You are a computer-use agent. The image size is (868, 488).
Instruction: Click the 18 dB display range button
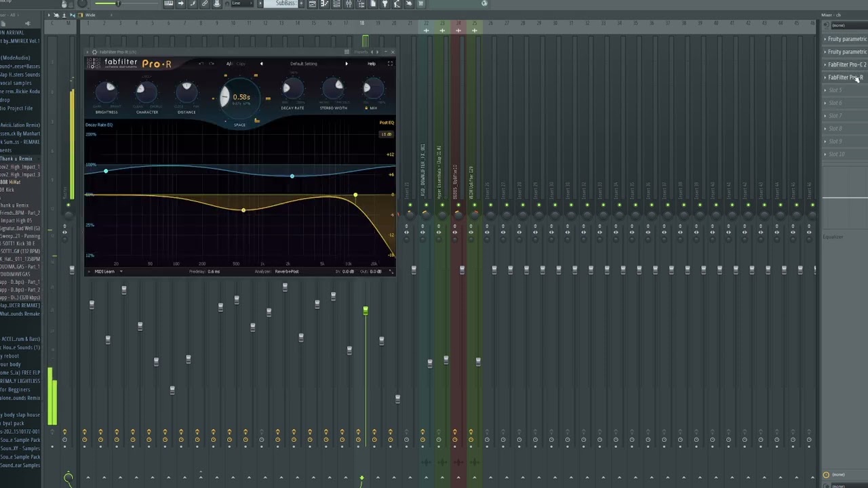pos(386,134)
